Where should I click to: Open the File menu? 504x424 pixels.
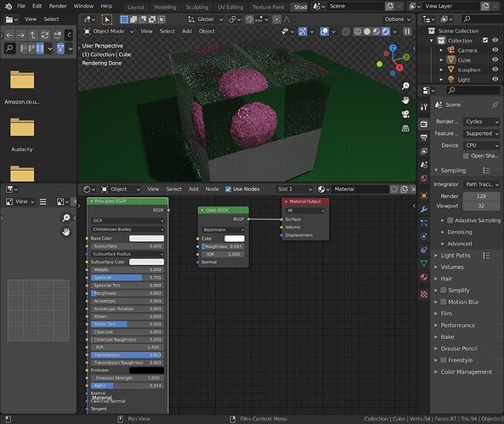[x=21, y=6]
